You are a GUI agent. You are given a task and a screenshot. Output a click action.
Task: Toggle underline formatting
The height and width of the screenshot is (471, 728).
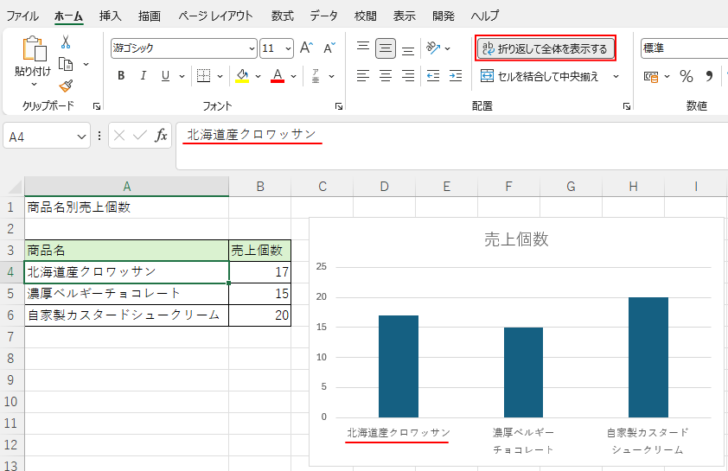pos(165,76)
